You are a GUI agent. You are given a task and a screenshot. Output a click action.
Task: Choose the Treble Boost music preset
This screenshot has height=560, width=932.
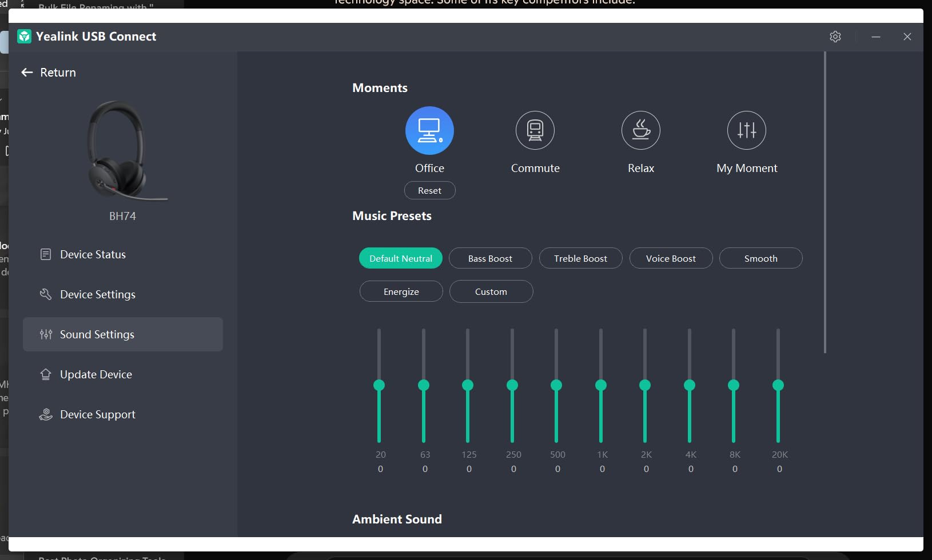point(581,258)
